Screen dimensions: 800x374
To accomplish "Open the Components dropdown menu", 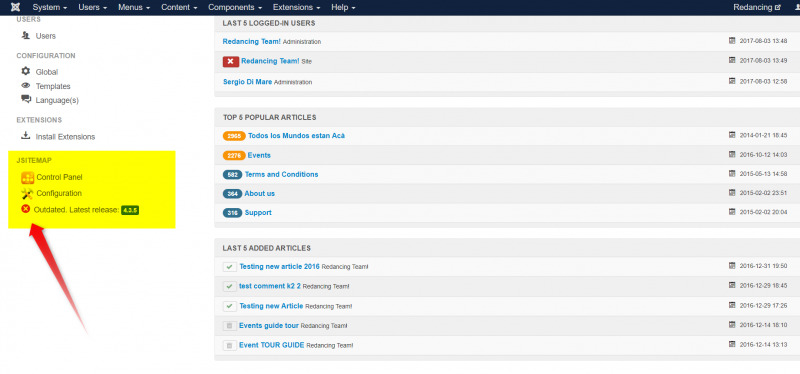I will coord(235,8).
